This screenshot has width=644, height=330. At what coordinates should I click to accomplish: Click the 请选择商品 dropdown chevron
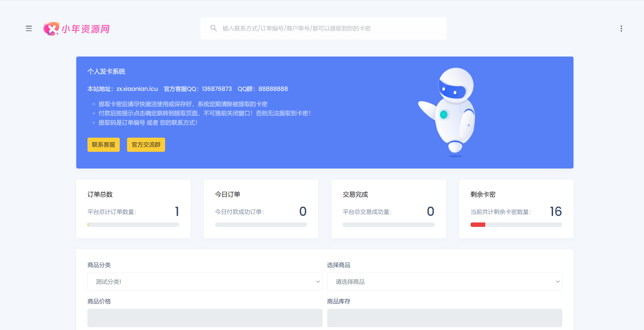point(558,282)
